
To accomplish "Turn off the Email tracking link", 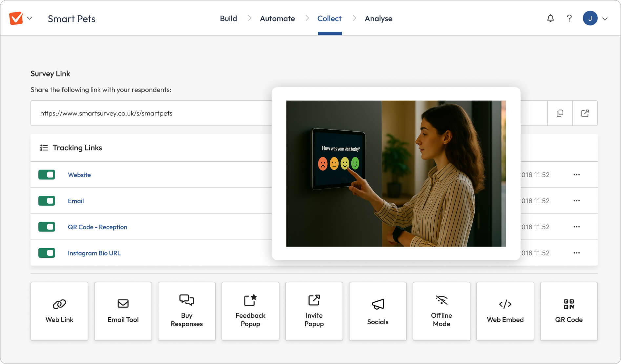I will click(x=47, y=201).
